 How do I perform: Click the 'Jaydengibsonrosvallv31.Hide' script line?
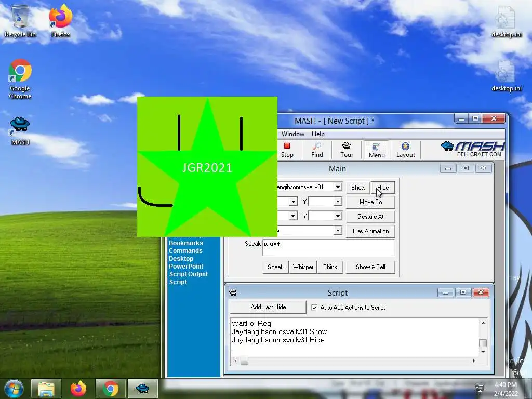278,340
